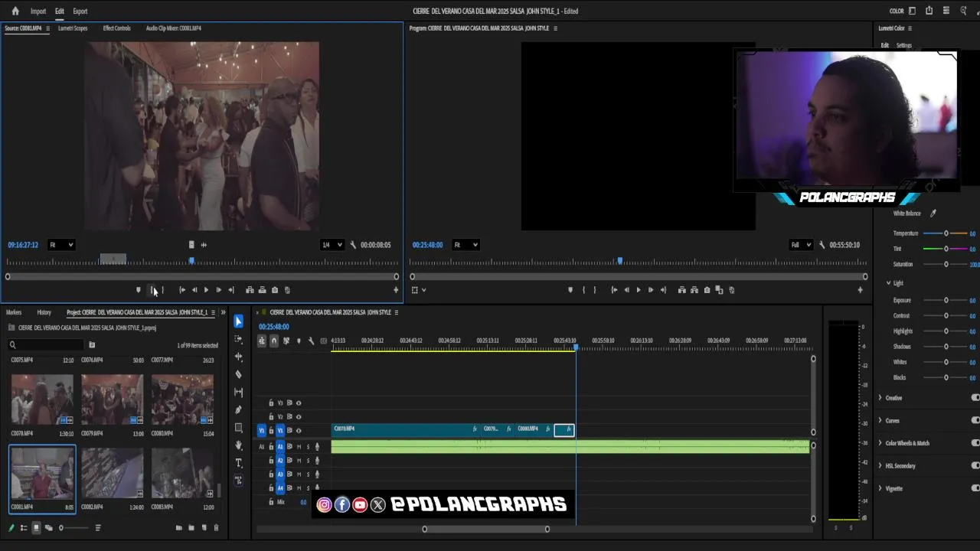This screenshot has width=980, height=551.
Task: Select the Selection tool in the toolbar
Action: pos(238,321)
